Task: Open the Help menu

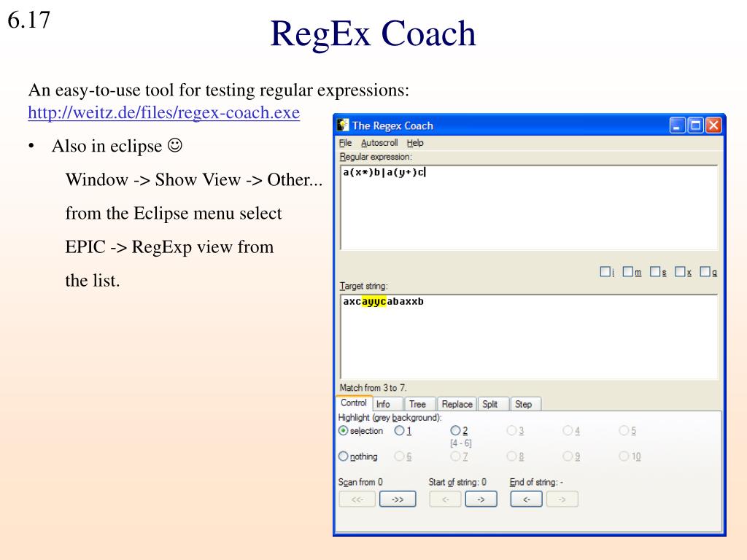Action: pos(415,143)
